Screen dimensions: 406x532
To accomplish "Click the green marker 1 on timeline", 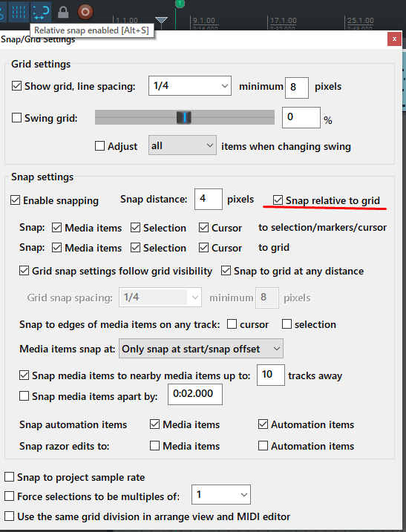I will (x=180, y=4).
